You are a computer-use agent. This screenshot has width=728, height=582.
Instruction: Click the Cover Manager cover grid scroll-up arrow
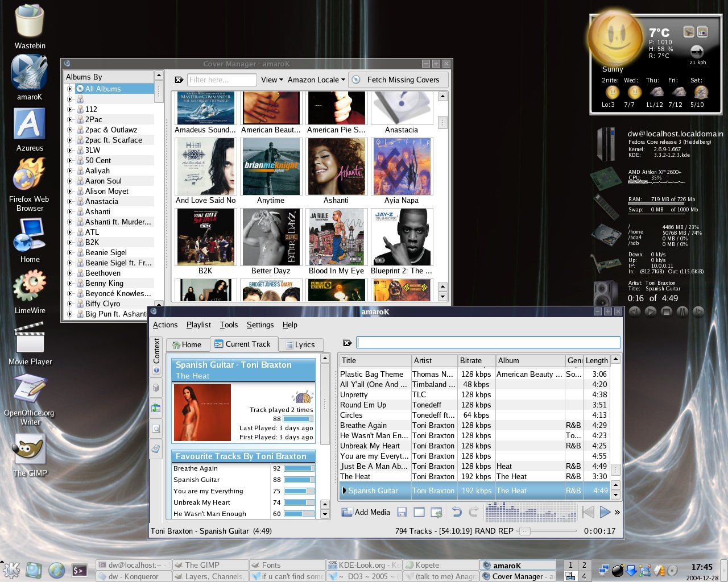tap(442, 96)
